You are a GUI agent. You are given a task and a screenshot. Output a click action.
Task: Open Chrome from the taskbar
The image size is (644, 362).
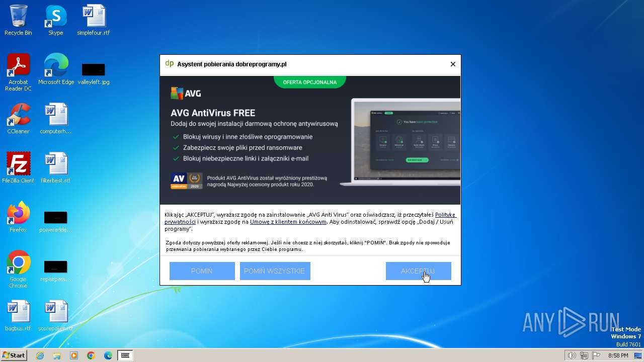(91, 355)
